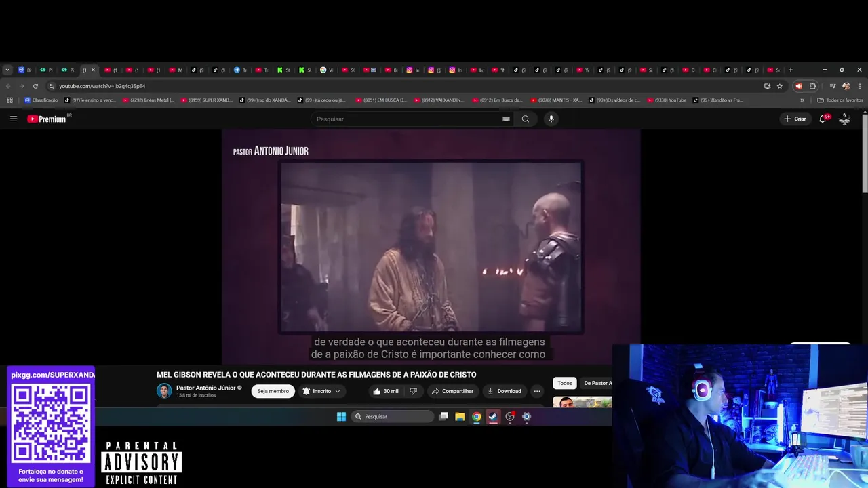Open Todos os favoritos bookmarks folder

(840, 100)
